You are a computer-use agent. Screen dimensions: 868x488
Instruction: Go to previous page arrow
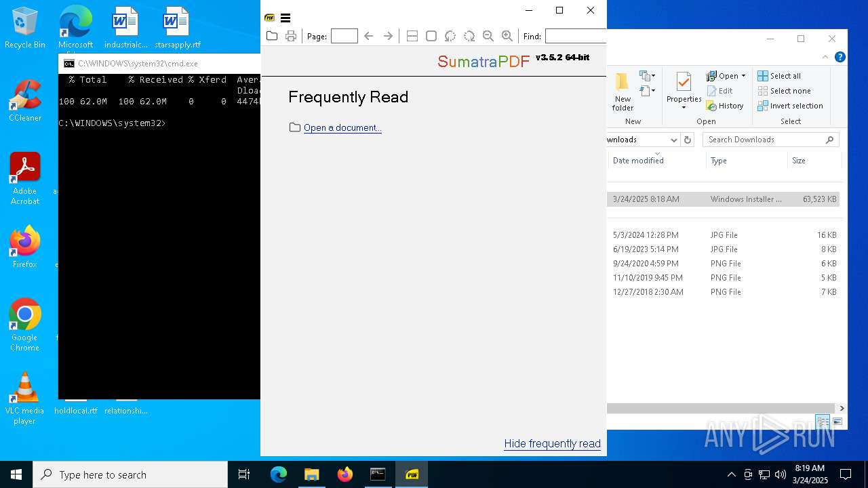(369, 36)
